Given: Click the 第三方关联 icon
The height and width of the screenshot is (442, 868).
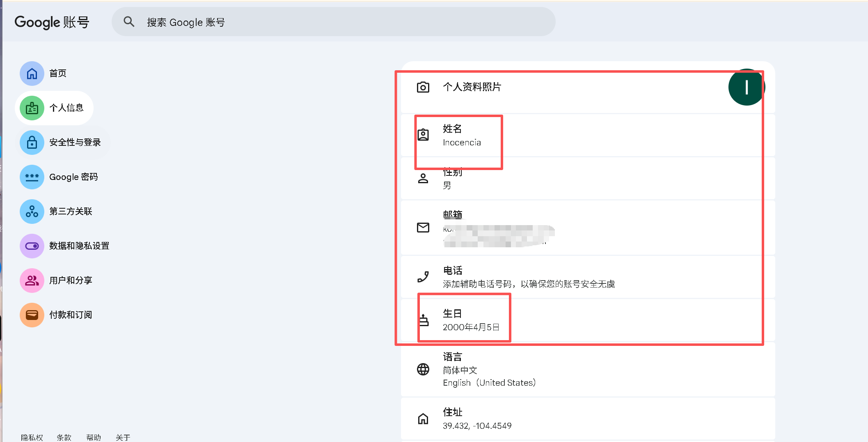Looking at the screenshot, I should pyautogui.click(x=32, y=212).
